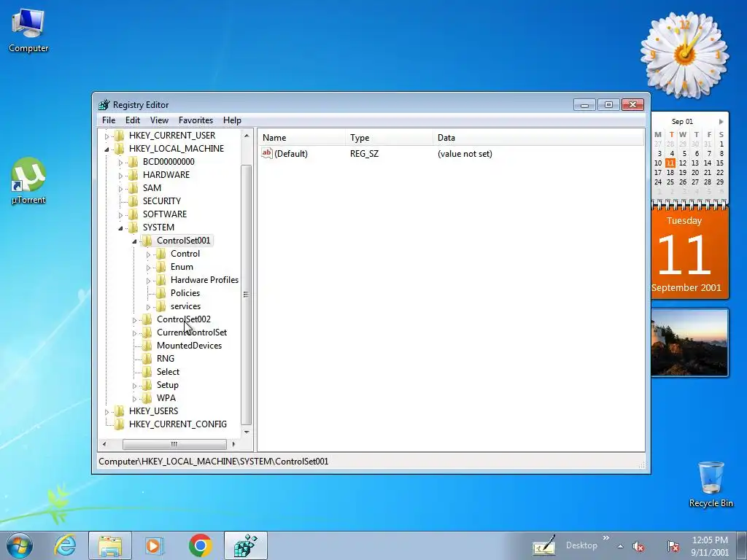Select the RNG folder icon
Image resolution: width=747 pixels, height=560 pixels.
(x=147, y=359)
